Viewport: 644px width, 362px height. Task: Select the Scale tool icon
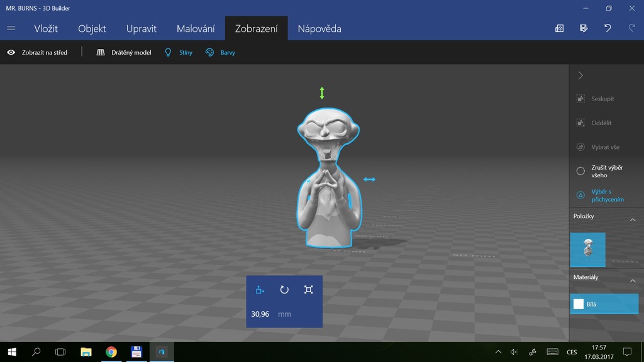click(x=308, y=290)
